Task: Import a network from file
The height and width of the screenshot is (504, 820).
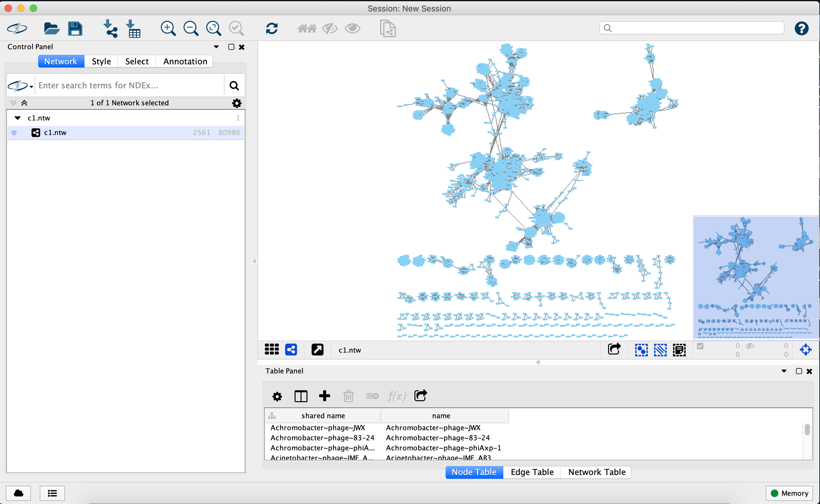Action: [110, 28]
